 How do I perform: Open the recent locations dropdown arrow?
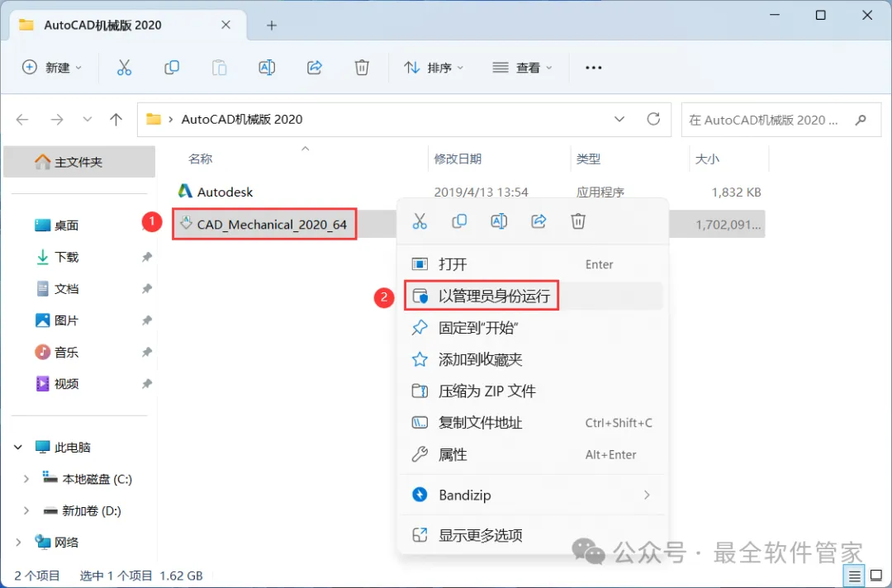pyautogui.click(x=87, y=120)
